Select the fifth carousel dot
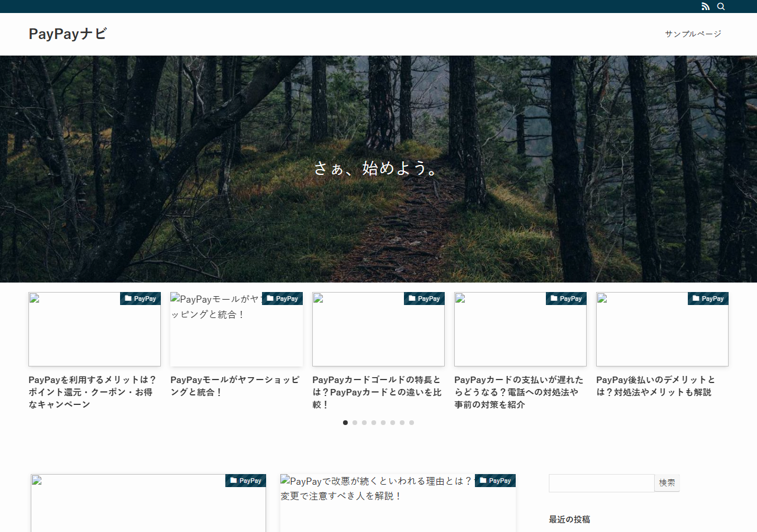 [x=383, y=423]
